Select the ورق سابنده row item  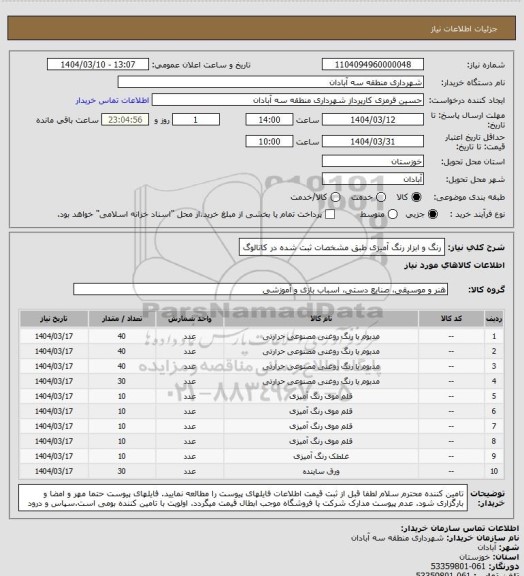click(321, 471)
